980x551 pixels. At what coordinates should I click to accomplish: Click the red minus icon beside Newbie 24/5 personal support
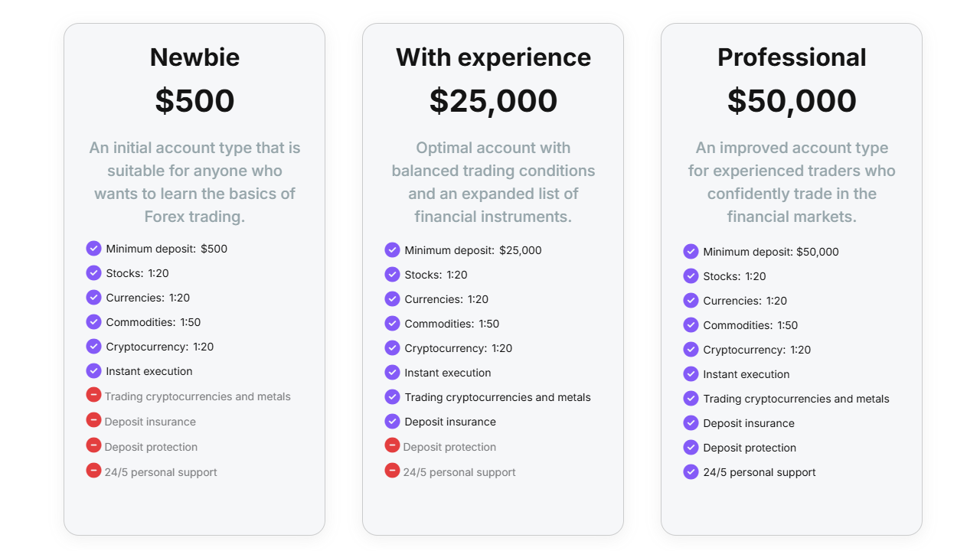pyautogui.click(x=93, y=470)
